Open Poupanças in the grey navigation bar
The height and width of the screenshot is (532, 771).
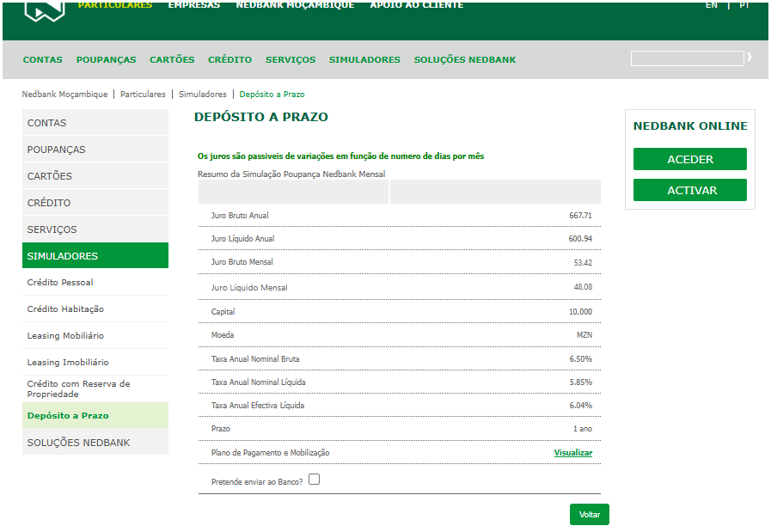pyautogui.click(x=107, y=59)
